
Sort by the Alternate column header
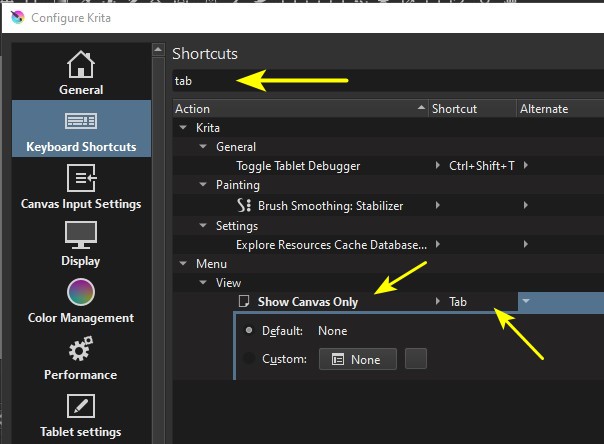560,109
